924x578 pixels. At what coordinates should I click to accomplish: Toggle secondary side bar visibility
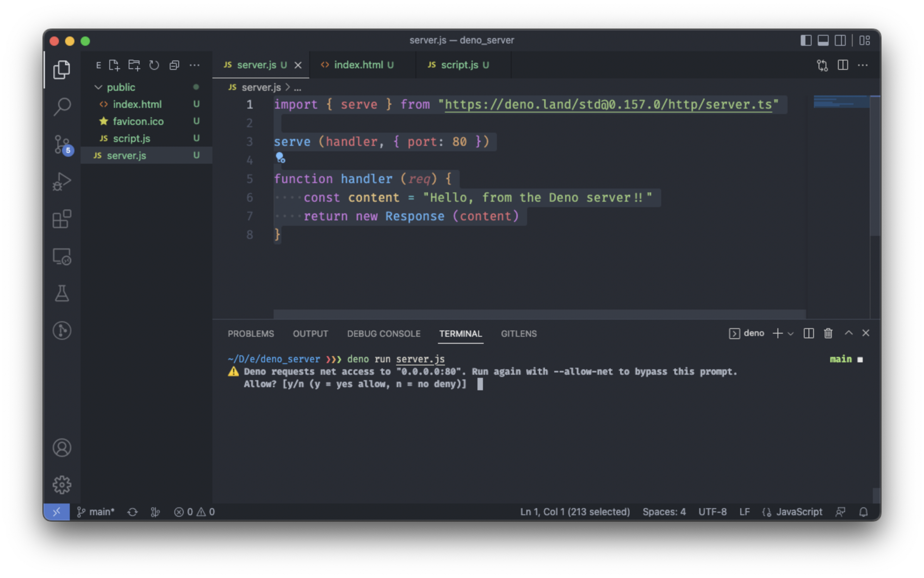[x=840, y=40]
